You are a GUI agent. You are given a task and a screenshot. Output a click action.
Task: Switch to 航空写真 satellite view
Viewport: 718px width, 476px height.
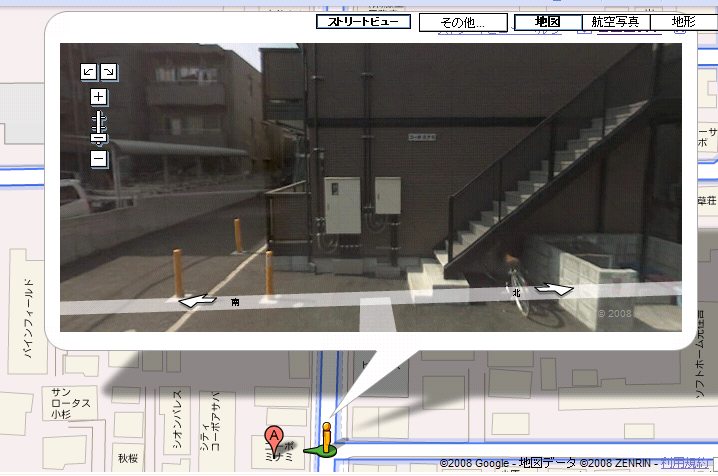pos(616,21)
